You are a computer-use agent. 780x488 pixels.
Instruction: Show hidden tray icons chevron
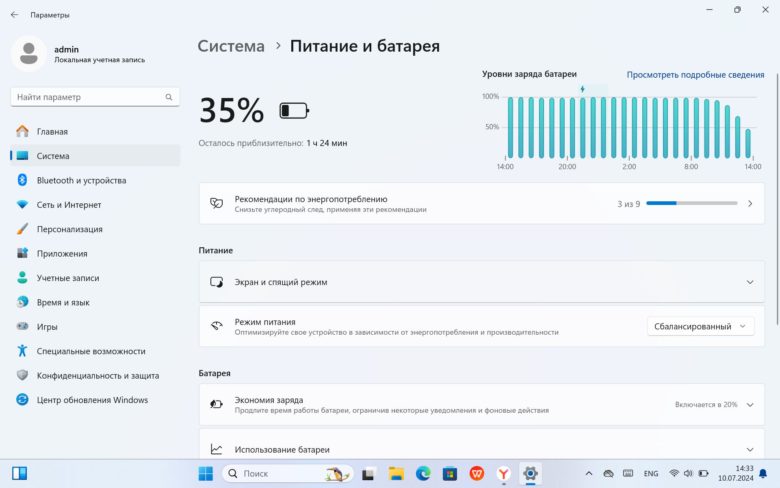pyautogui.click(x=589, y=474)
